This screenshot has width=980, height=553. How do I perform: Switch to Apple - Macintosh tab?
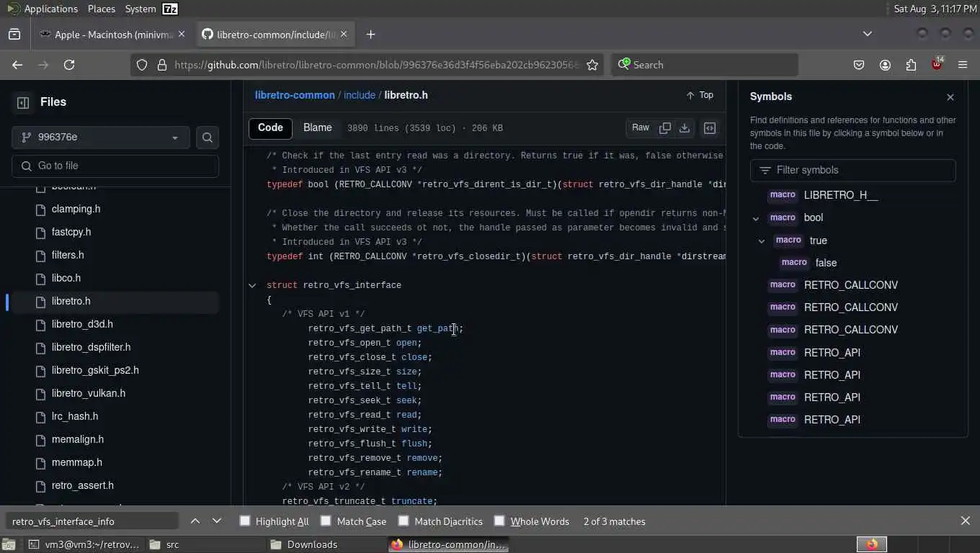pos(112,35)
